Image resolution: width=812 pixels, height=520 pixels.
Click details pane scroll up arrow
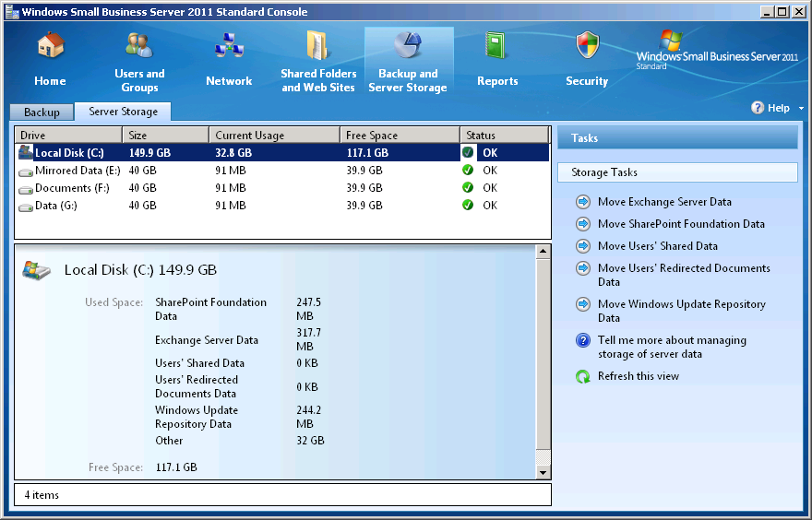pyautogui.click(x=543, y=252)
